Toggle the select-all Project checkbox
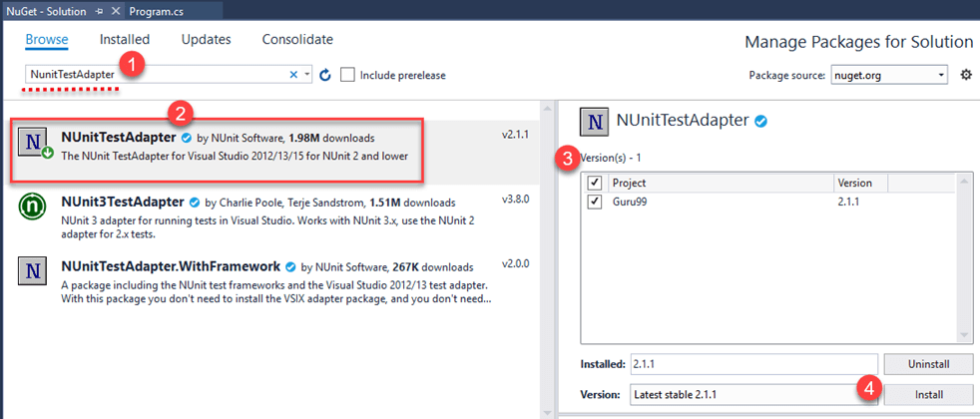The width and height of the screenshot is (980, 419). 595,184
